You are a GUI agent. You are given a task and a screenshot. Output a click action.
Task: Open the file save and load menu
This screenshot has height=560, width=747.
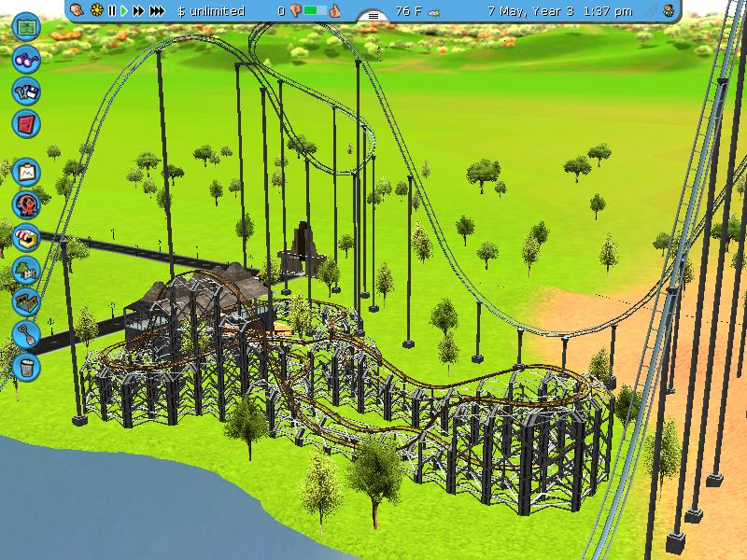(26, 91)
